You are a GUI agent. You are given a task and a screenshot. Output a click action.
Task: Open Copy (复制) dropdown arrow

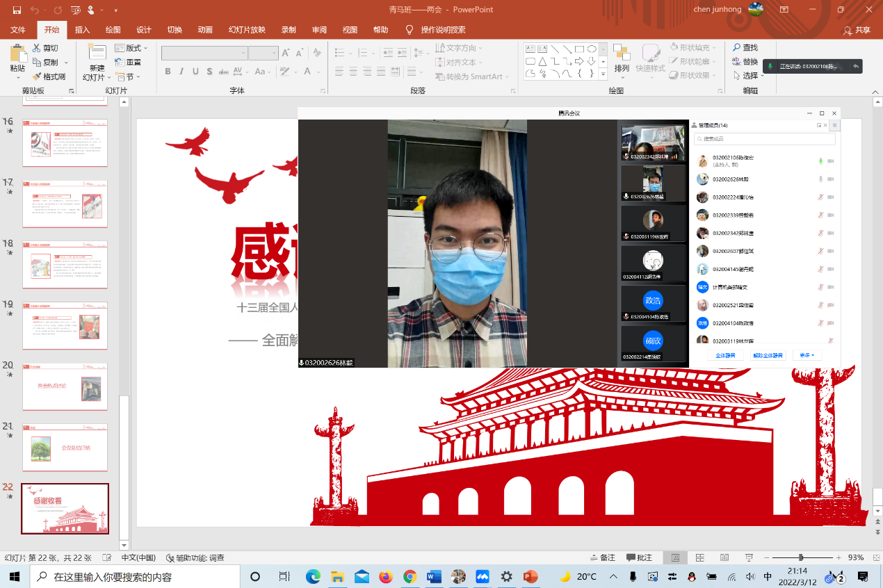pyautogui.click(x=65, y=62)
